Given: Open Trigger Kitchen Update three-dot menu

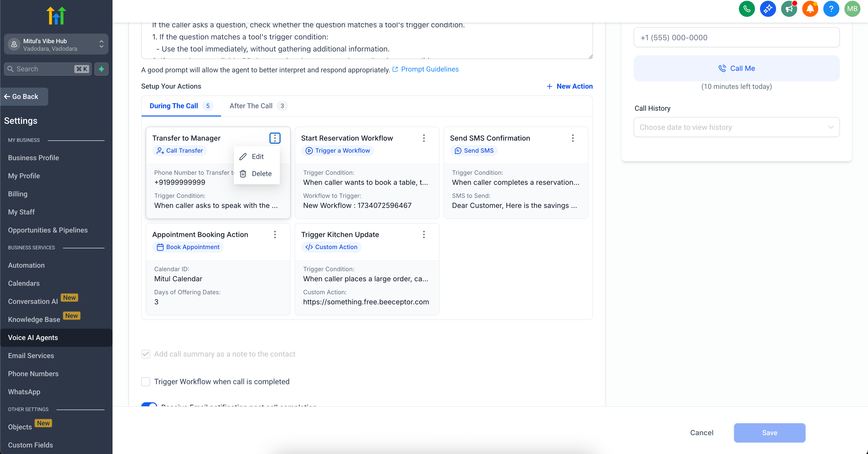Looking at the screenshot, I should click(423, 235).
